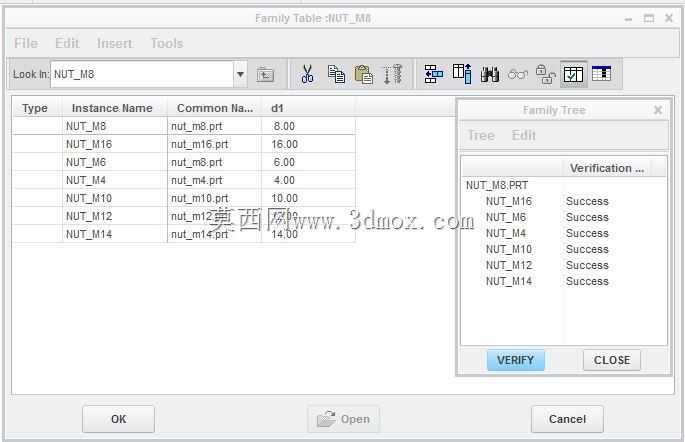Click the Instance Name column header
Image resolution: width=685 pixels, height=442 pixels.
(x=114, y=108)
